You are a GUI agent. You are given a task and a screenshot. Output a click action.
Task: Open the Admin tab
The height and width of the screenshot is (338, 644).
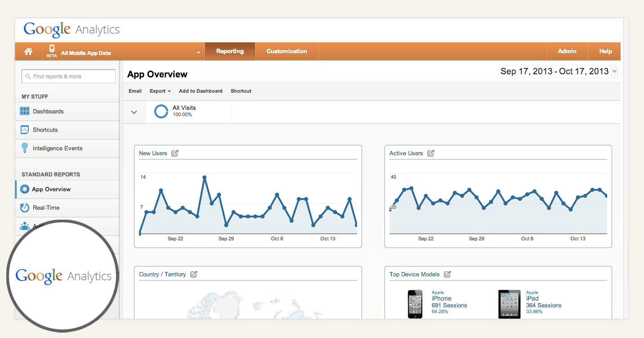pyautogui.click(x=567, y=51)
